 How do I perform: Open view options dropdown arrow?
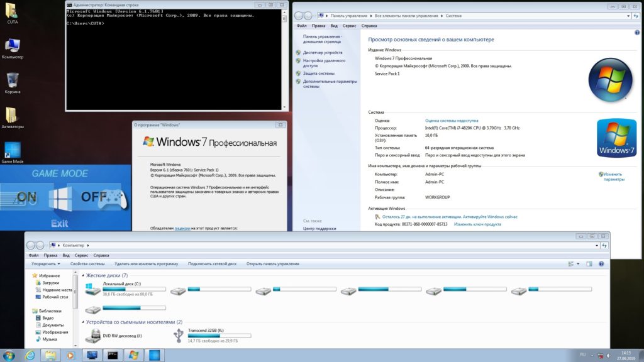[578, 264]
